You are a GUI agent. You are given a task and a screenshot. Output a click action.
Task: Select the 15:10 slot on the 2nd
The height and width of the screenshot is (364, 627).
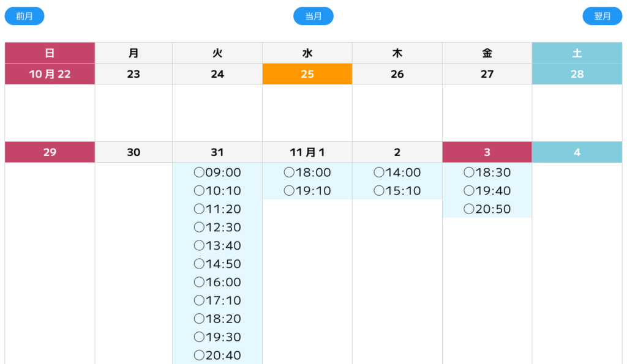397,191
